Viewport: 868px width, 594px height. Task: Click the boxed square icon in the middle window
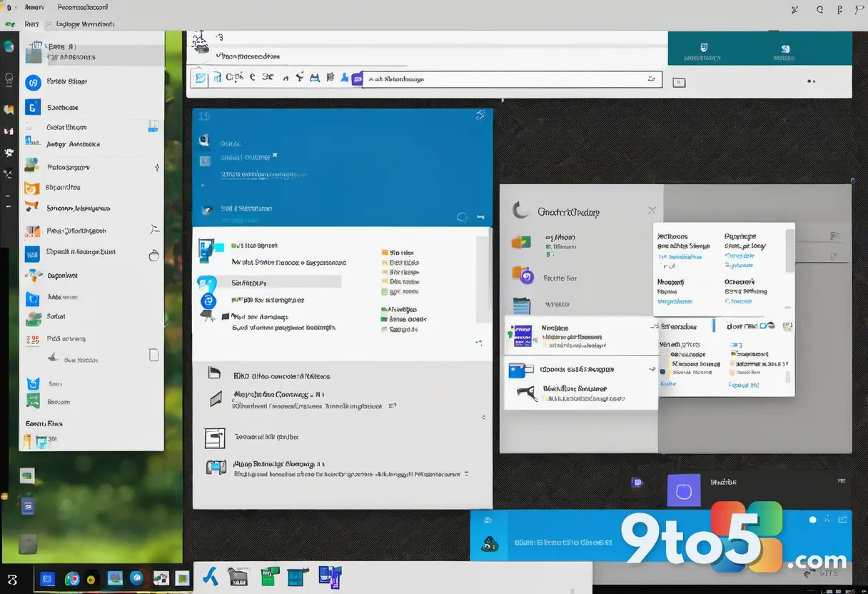(x=215, y=438)
